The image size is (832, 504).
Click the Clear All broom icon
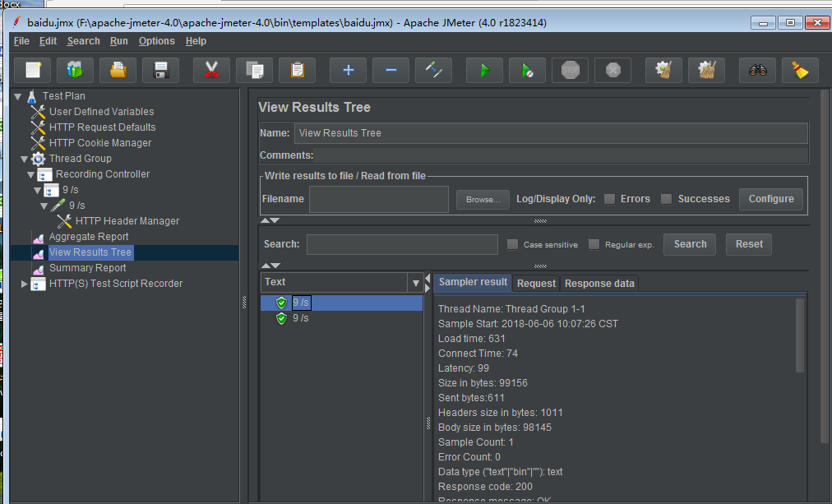coord(706,71)
